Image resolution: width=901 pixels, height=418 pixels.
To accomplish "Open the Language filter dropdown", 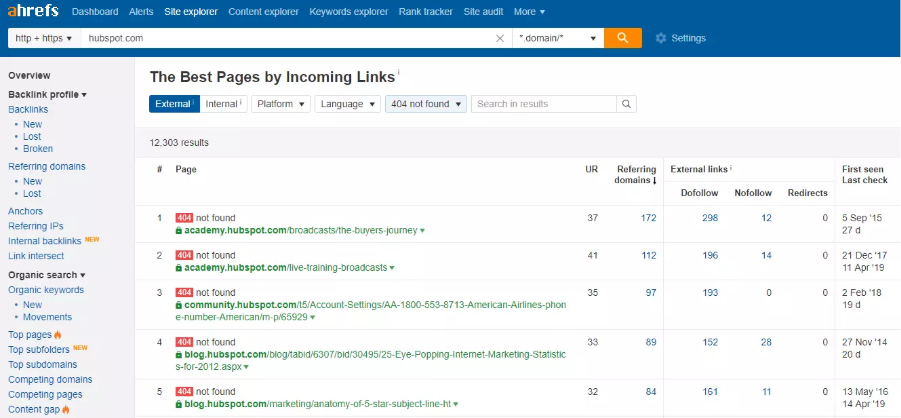I will [x=347, y=104].
